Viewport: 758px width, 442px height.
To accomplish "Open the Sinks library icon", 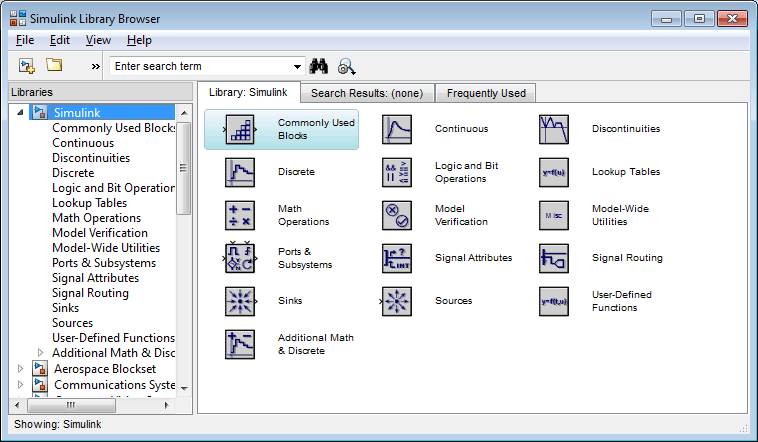I will click(x=240, y=302).
